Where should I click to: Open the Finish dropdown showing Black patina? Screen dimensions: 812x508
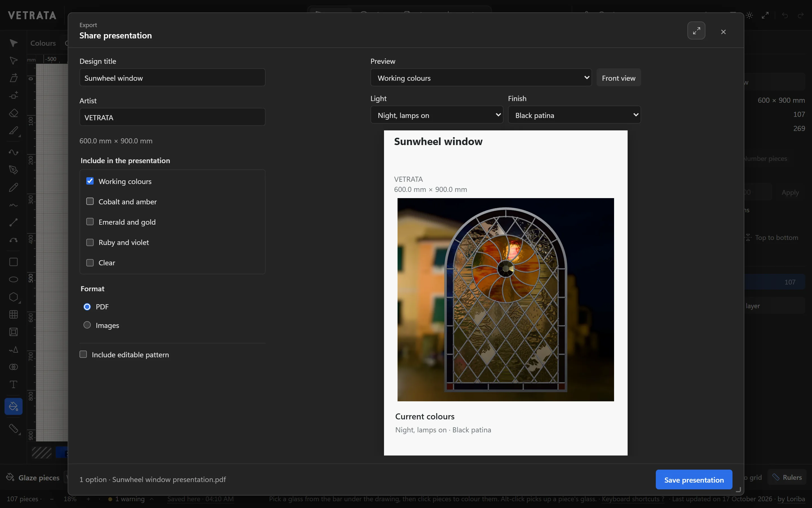point(574,115)
